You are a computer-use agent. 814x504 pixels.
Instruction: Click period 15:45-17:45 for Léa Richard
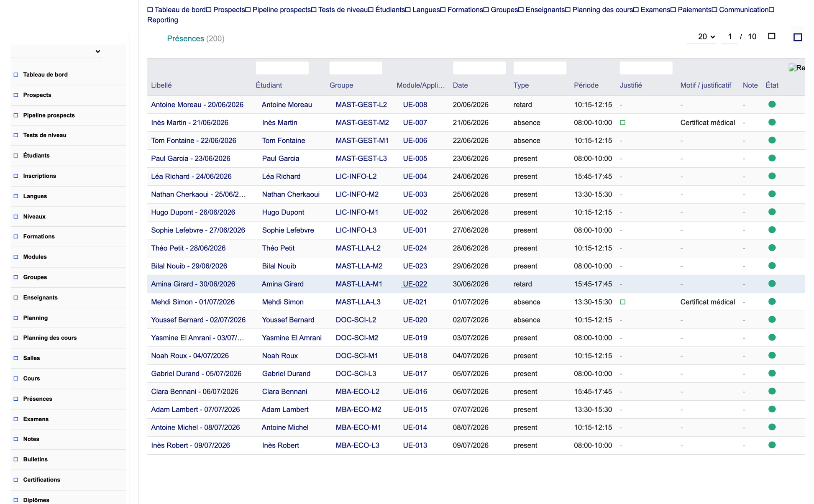593,177
